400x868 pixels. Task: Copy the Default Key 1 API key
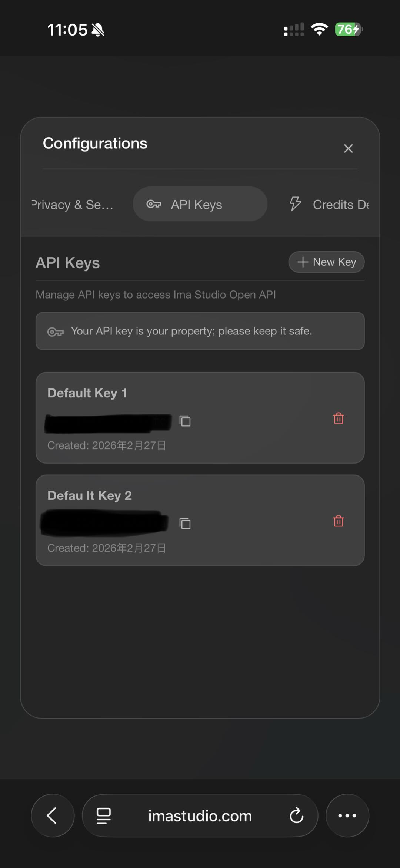pos(185,421)
